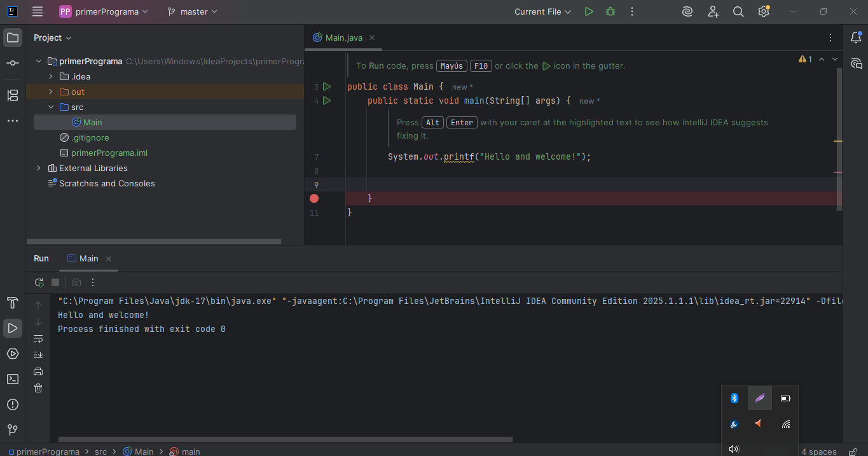Open the Current File run configuration dropdown

point(542,11)
